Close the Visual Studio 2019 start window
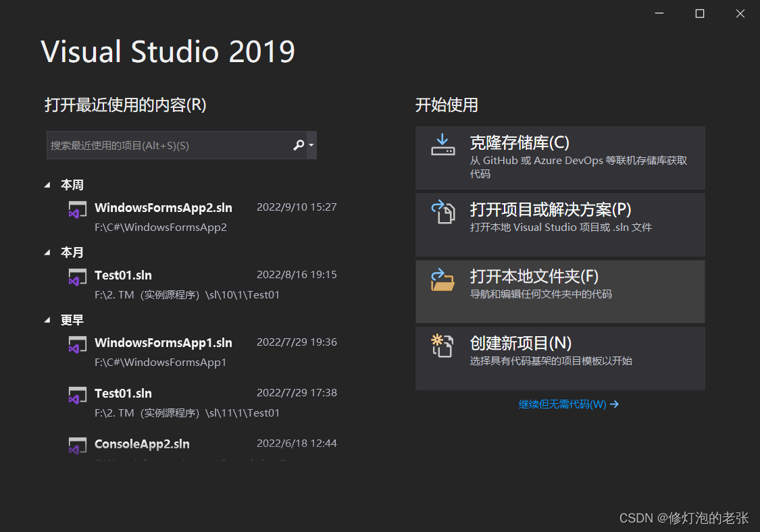The image size is (760, 532). [740, 14]
